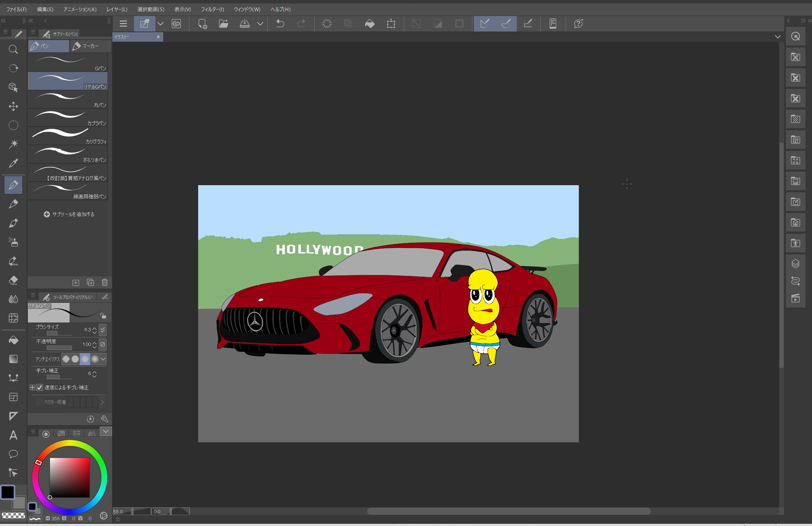This screenshot has height=526, width=812.
Task: Select the Fill bucket tool
Action: tap(13, 340)
